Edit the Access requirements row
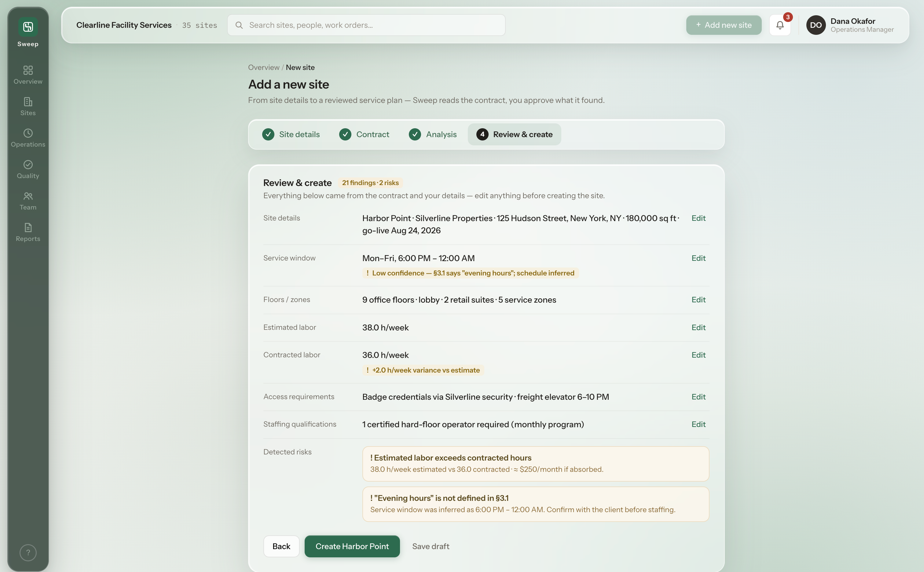 click(698, 396)
